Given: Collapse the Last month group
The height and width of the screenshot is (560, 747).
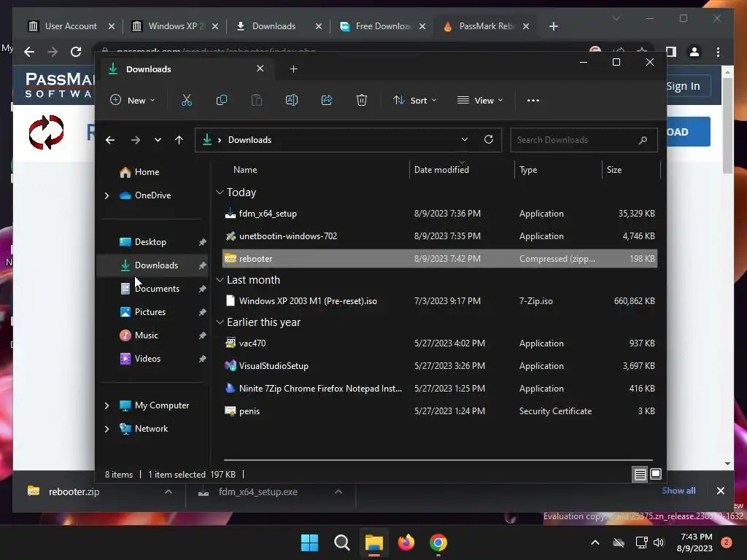Looking at the screenshot, I should pos(220,280).
